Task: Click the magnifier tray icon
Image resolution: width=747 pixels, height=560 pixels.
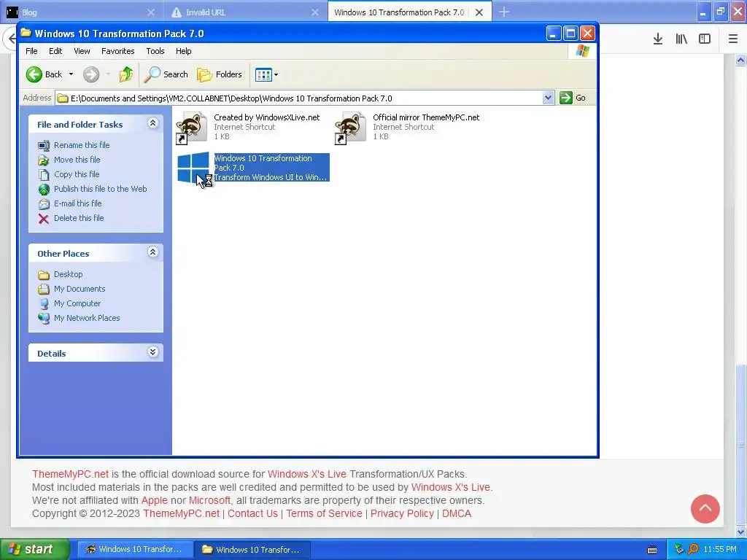Action: [693, 549]
